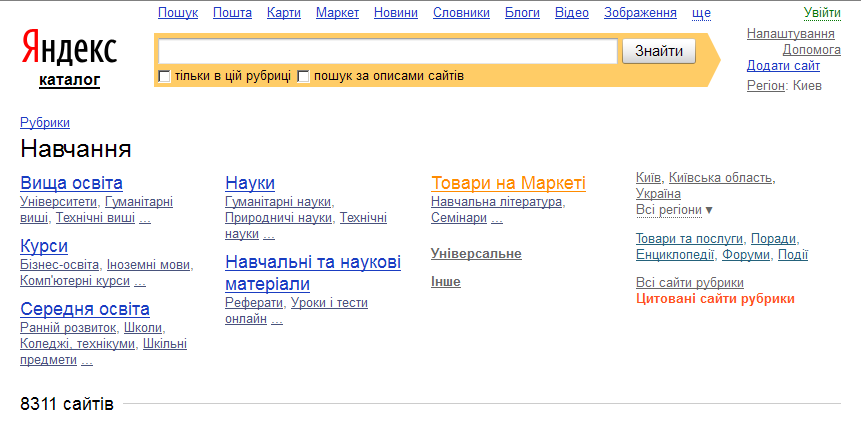861x422 pixels.
Task: Open the 'ще' more-services menu
Action: (702, 13)
